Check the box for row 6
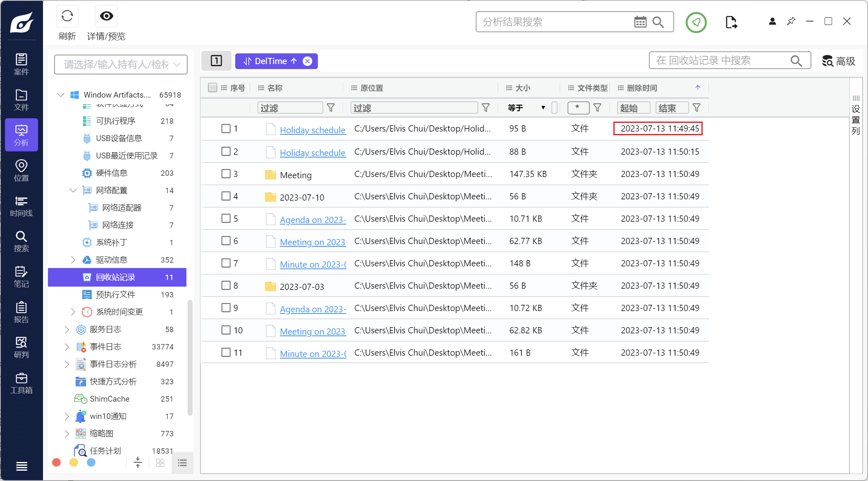This screenshot has width=868, height=481. [x=226, y=241]
